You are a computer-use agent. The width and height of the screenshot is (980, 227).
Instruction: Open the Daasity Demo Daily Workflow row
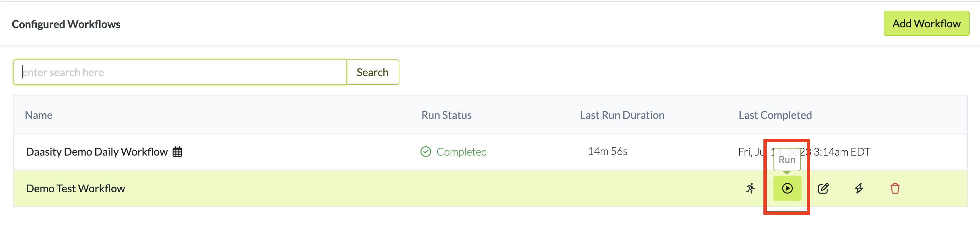click(x=97, y=152)
